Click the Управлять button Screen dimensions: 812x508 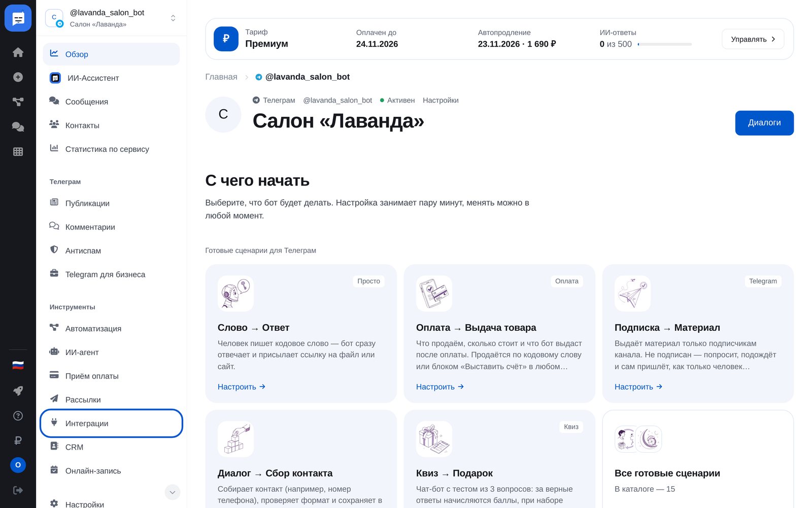click(753, 39)
